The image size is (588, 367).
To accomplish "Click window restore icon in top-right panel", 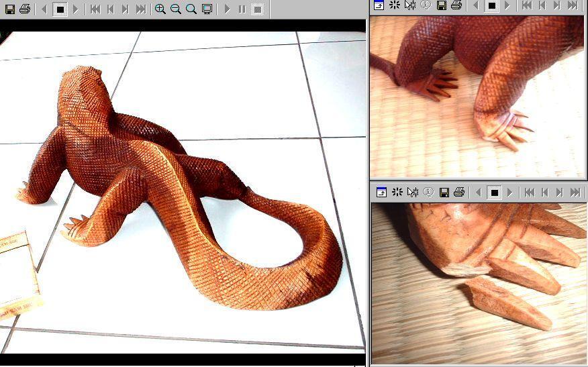I will click(x=379, y=5).
